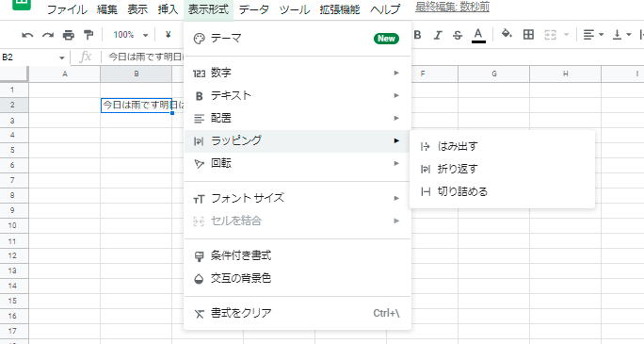Open the ヘルプ menu

pyautogui.click(x=385, y=9)
